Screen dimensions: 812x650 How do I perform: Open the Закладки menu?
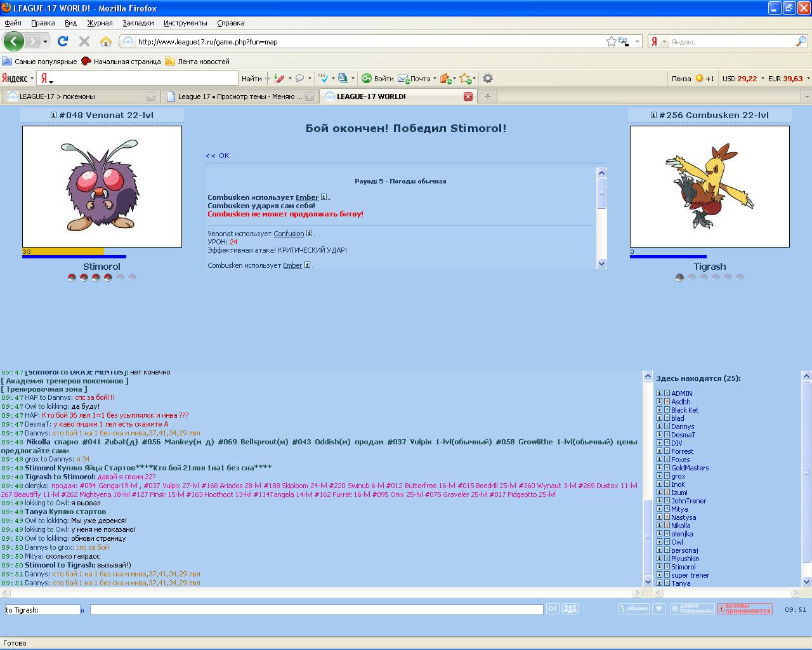pyautogui.click(x=138, y=23)
